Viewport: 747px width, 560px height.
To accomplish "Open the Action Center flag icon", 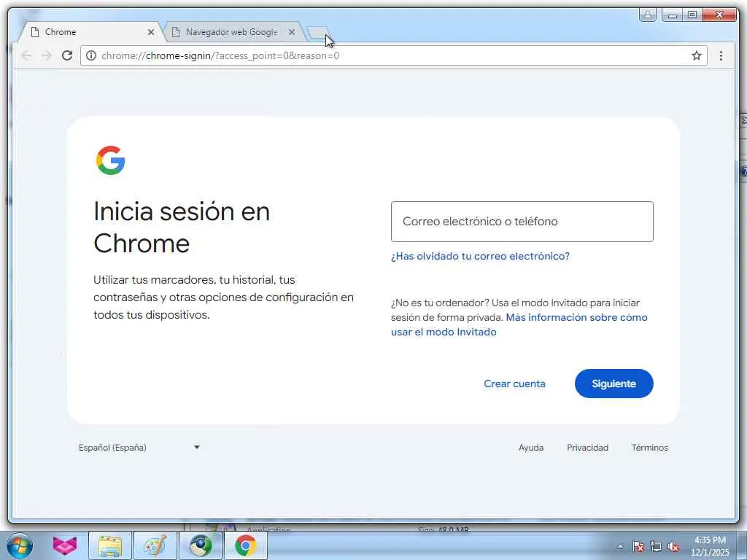I will [638, 546].
